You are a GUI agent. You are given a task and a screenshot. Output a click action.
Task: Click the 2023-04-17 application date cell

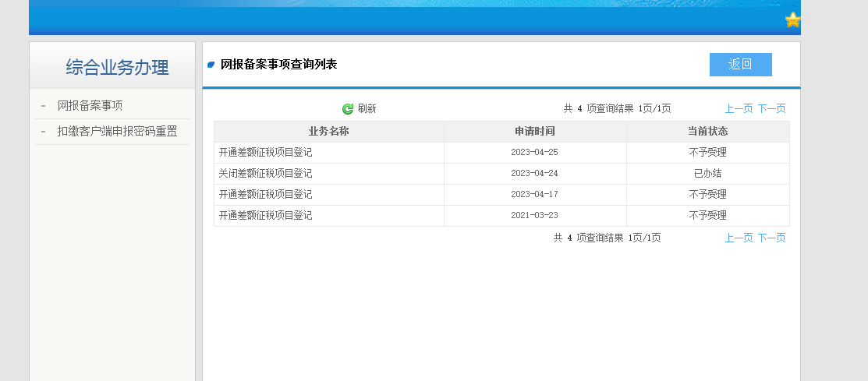pyautogui.click(x=534, y=195)
